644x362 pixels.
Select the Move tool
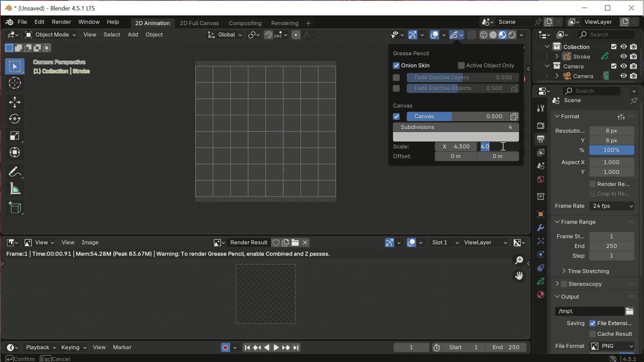[x=15, y=103]
